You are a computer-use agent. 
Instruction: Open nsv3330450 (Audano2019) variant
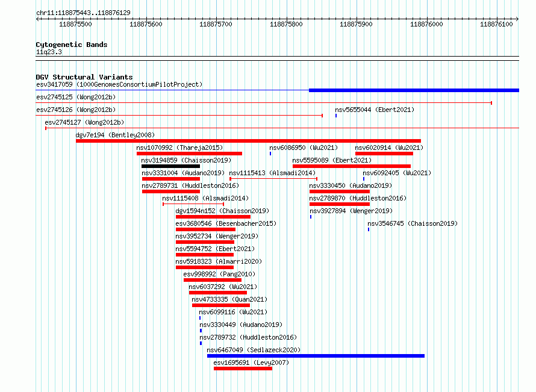coord(351,185)
